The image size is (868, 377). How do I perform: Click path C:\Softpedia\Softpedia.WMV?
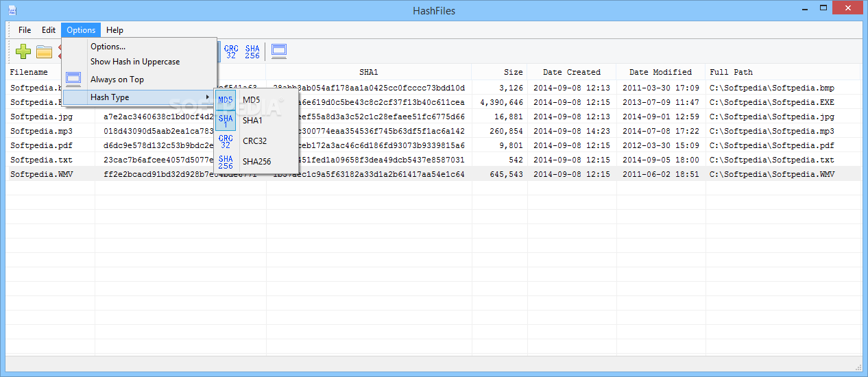pyautogui.click(x=772, y=174)
